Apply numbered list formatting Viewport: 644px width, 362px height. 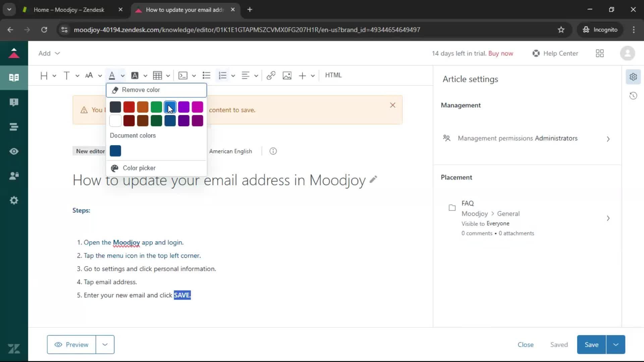pos(223,75)
